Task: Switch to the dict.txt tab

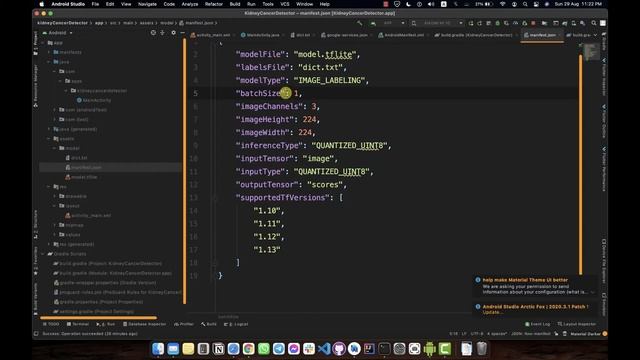Action: pyautogui.click(x=302, y=36)
